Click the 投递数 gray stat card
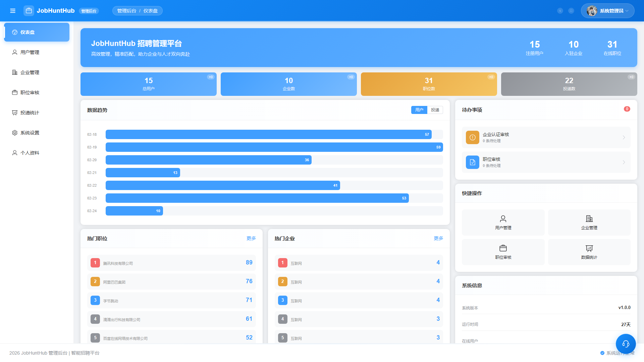 pyautogui.click(x=569, y=84)
